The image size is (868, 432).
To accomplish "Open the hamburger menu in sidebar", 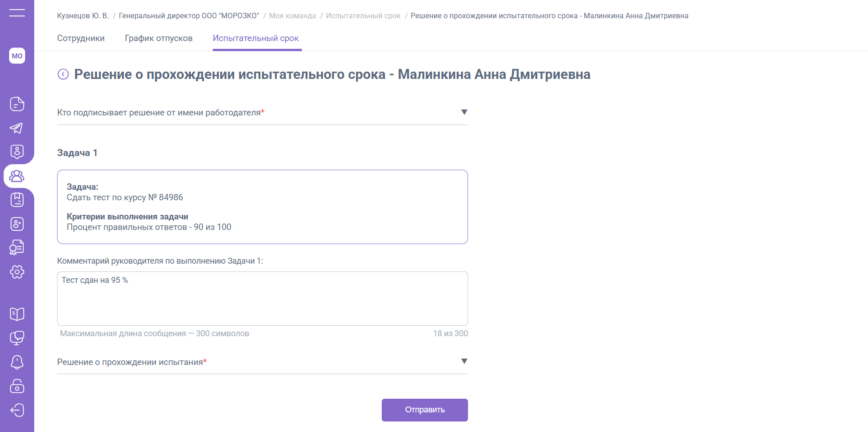I will (x=17, y=12).
